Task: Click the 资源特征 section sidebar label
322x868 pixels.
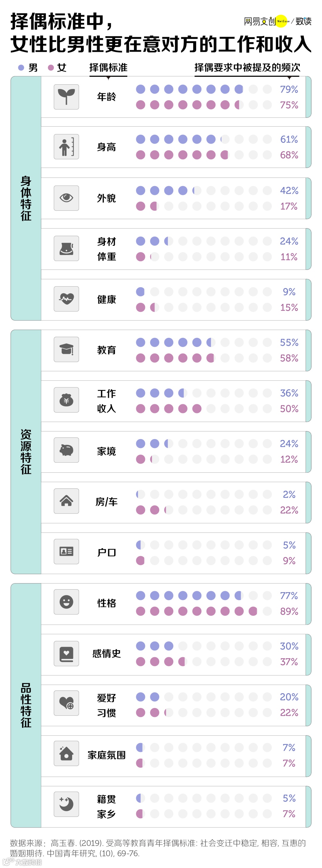Action: pos(26,452)
